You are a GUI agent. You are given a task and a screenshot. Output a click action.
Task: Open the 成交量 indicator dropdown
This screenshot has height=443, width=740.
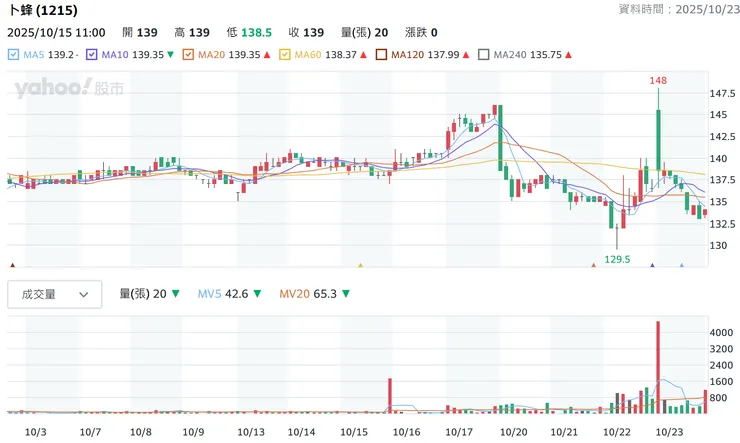pos(55,294)
